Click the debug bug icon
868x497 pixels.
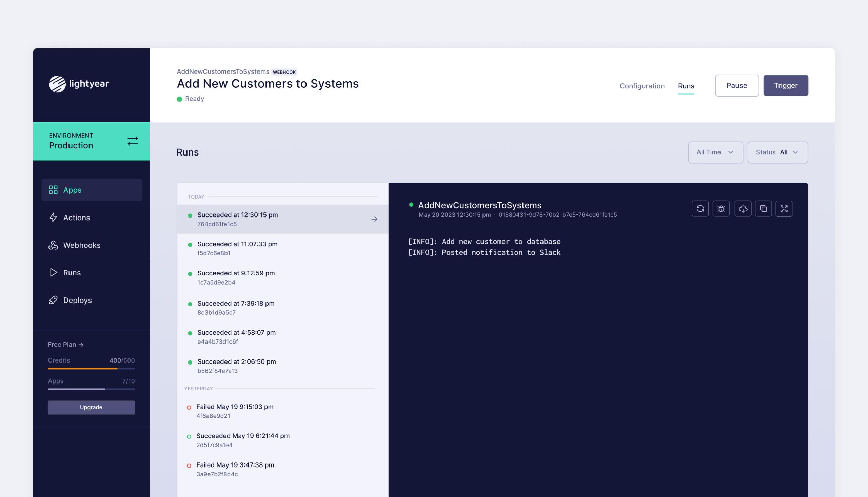tap(721, 209)
